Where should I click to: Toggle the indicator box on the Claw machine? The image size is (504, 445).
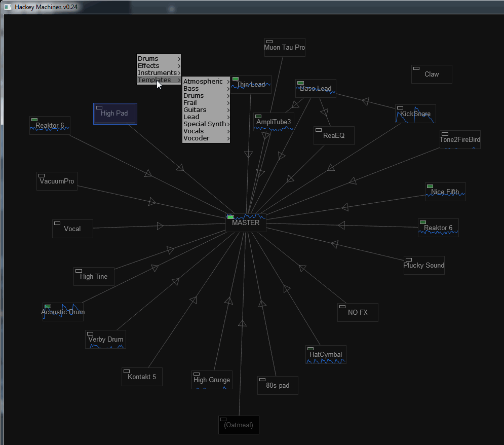416,68
